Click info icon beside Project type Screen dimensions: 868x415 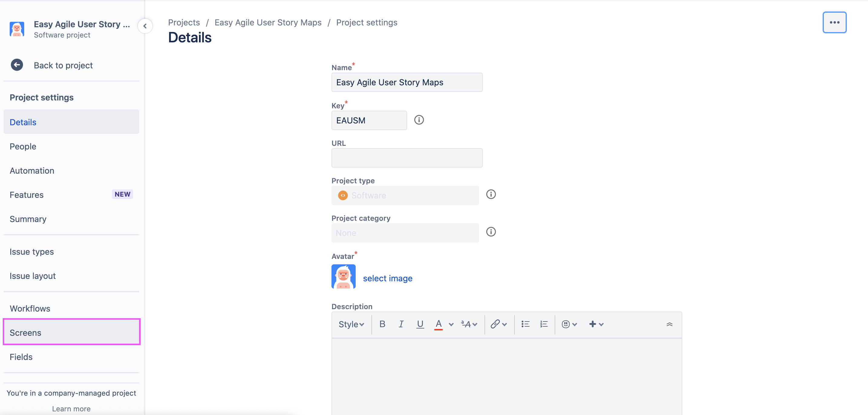(x=491, y=194)
